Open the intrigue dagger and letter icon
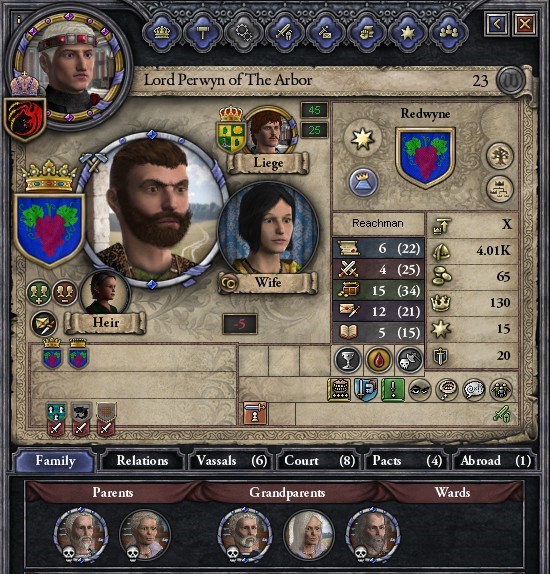Image resolution: width=550 pixels, height=574 pixels. [326, 33]
